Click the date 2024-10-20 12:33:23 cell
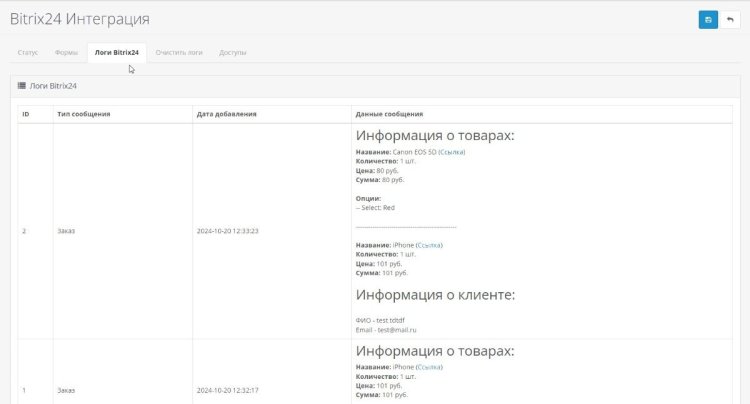This screenshot has height=404, width=750. [227, 231]
